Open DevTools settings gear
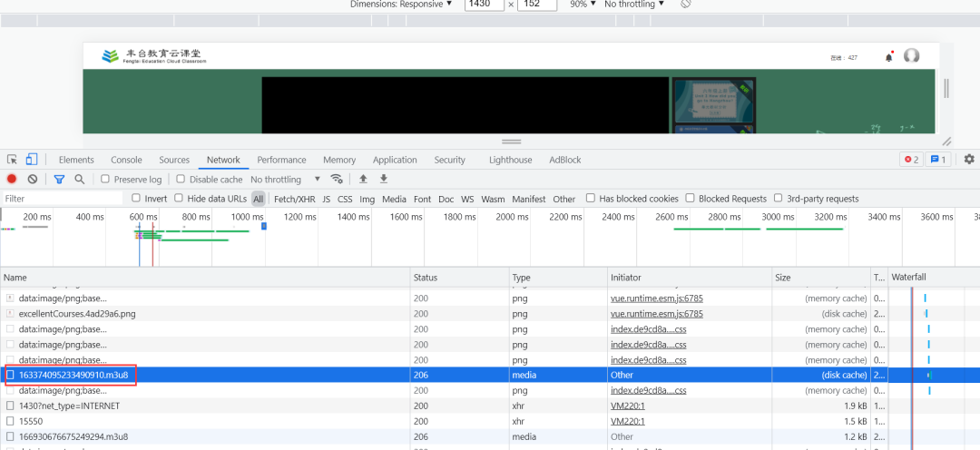Screen dimensions: 980x450 pos(969,160)
